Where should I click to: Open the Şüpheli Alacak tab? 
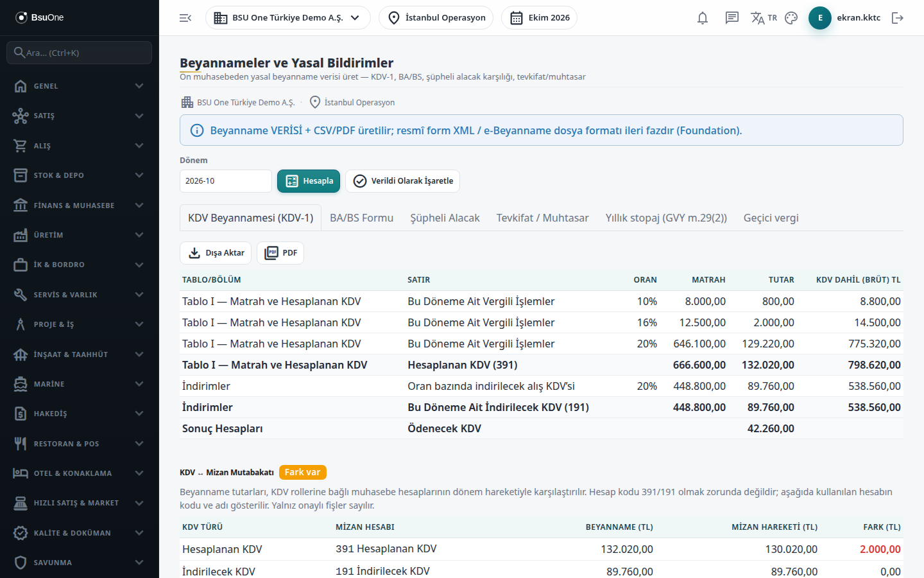[x=445, y=218]
